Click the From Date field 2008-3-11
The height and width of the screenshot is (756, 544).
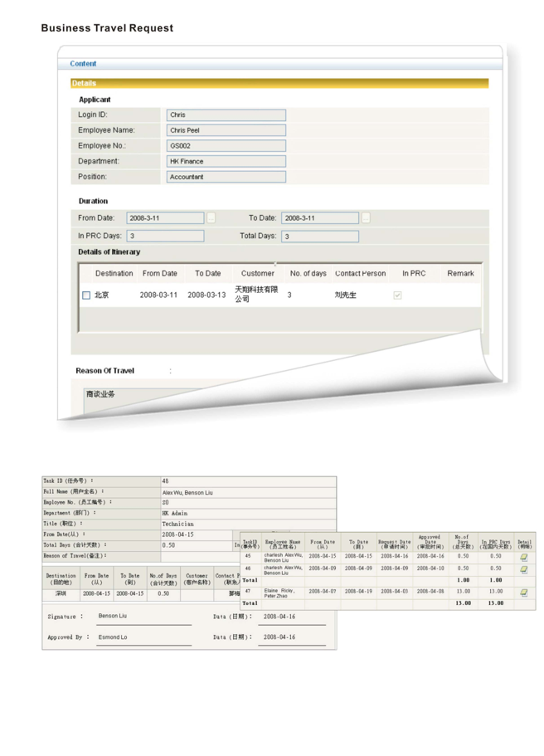click(165, 218)
